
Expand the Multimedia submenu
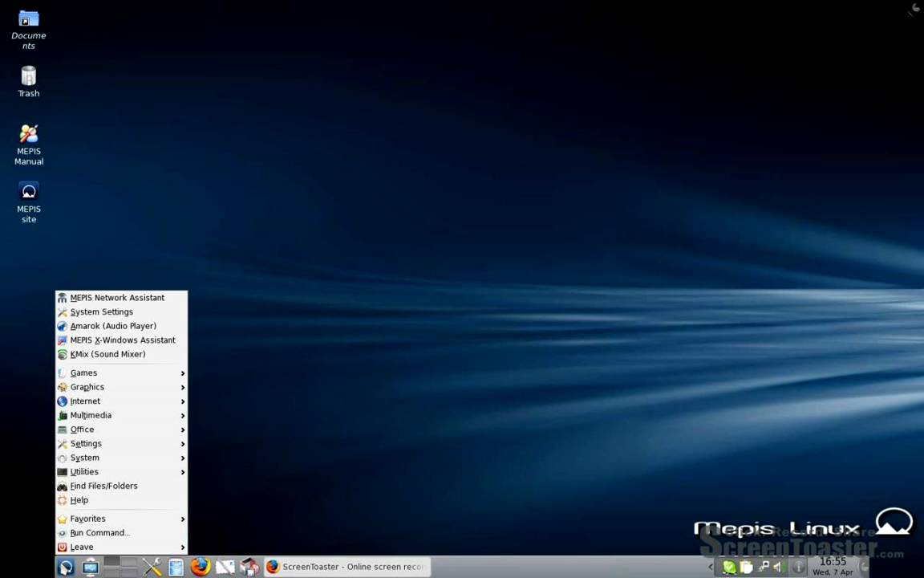click(121, 416)
